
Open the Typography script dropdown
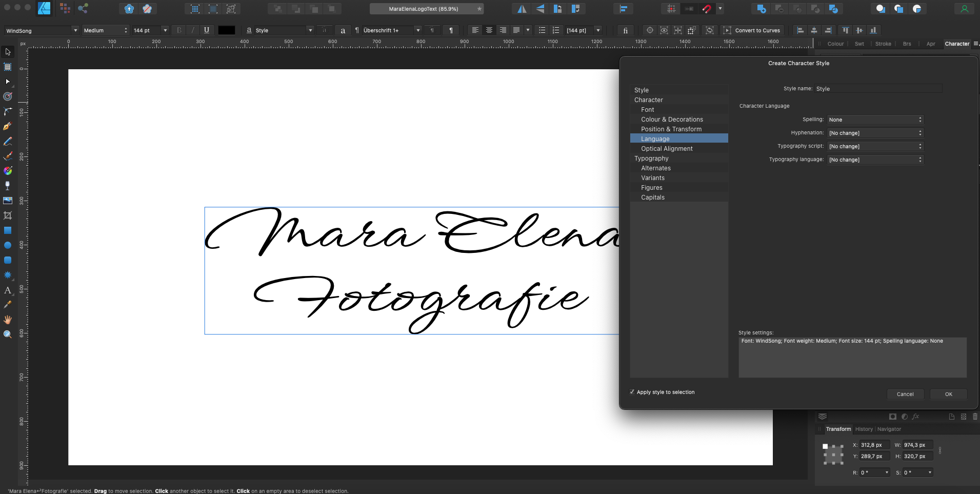coord(875,146)
